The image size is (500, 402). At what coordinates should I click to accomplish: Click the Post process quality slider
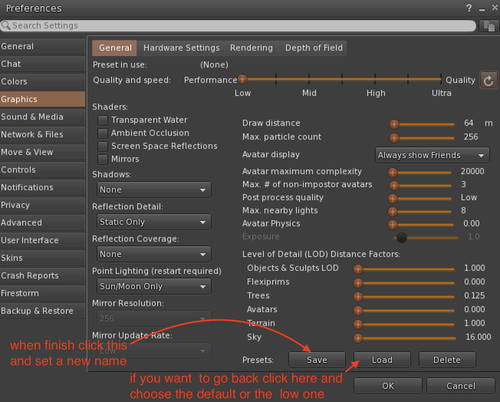coord(420,199)
